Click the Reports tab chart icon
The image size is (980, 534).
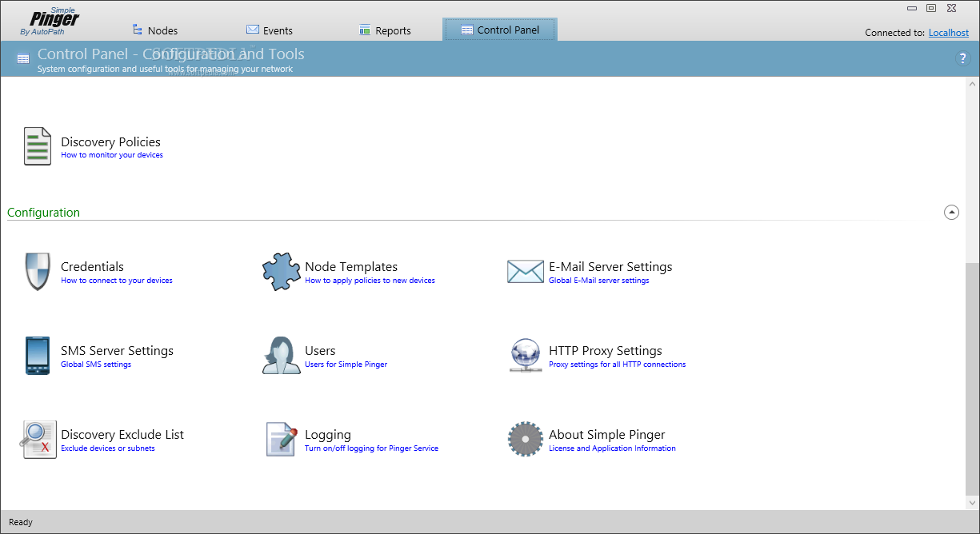pyautogui.click(x=366, y=30)
